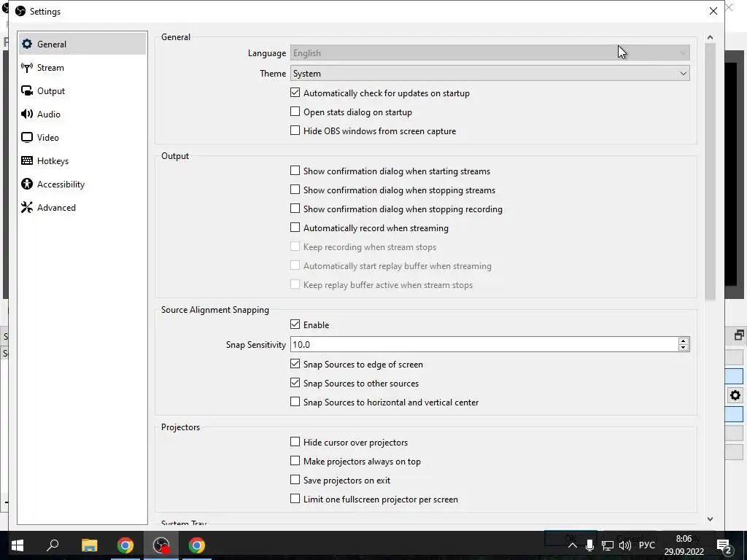The width and height of the screenshot is (747, 560).
Task: Click the Hotkeys keyboard icon
Action: [27, 160]
